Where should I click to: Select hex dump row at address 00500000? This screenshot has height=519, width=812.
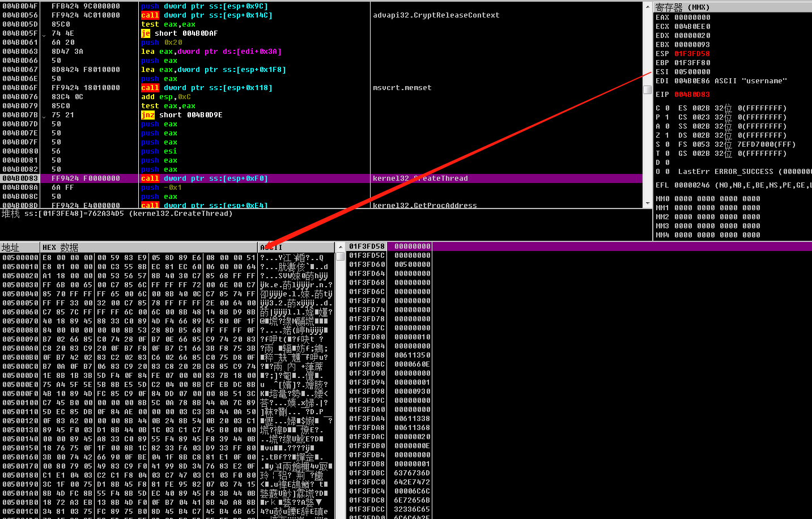point(167,258)
